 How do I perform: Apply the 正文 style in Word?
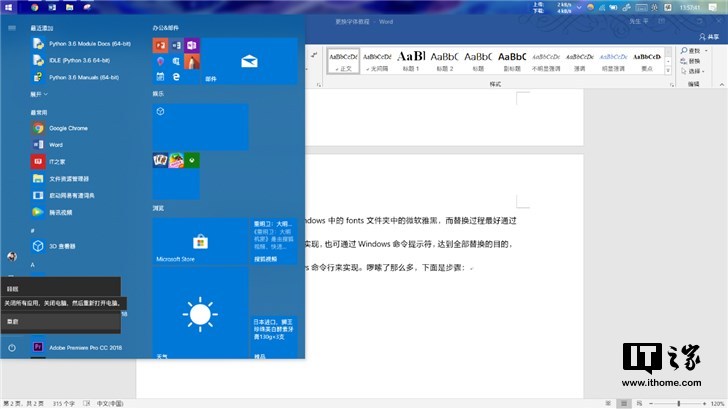tap(344, 61)
